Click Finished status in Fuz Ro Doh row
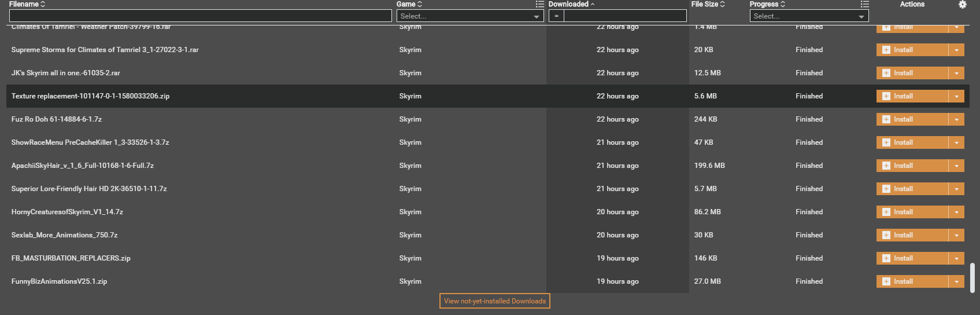The image size is (980, 315). click(809, 119)
